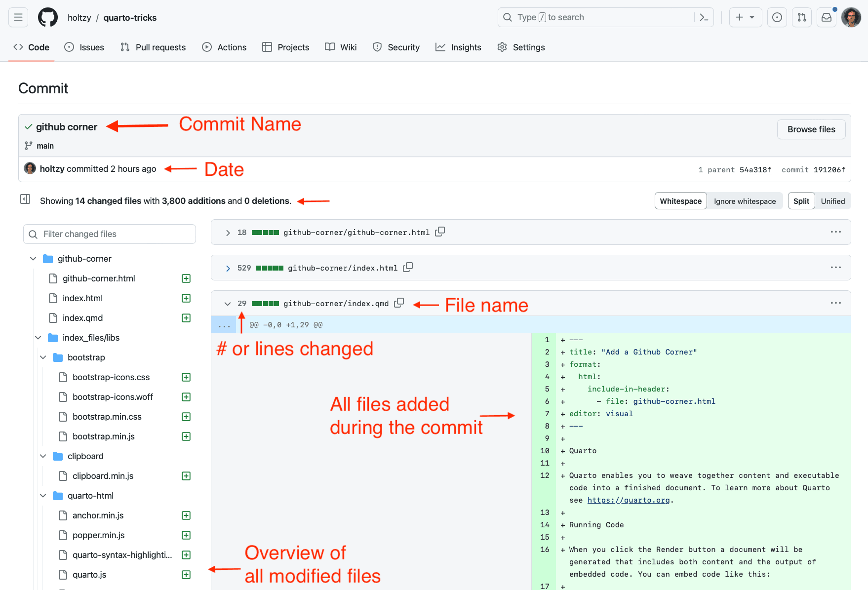Open bootstrap-icons.woff in the file tree
Viewport: 868px width, 590px height.
pos(113,397)
